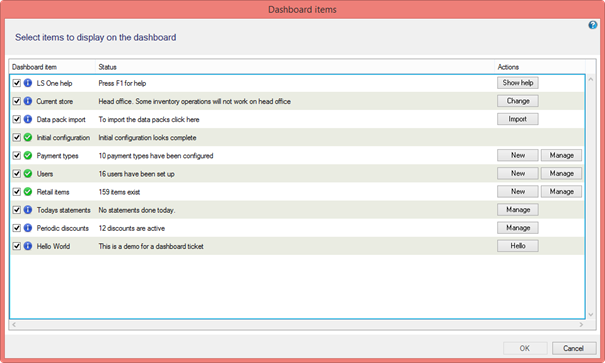Click the Cancel button
The height and width of the screenshot is (363, 605).
pyautogui.click(x=574, y=348)
